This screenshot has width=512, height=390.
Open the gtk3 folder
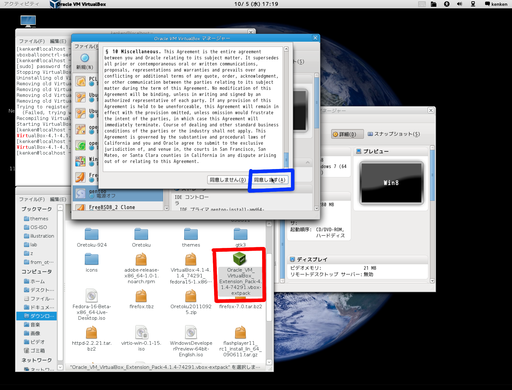[241, 237]
